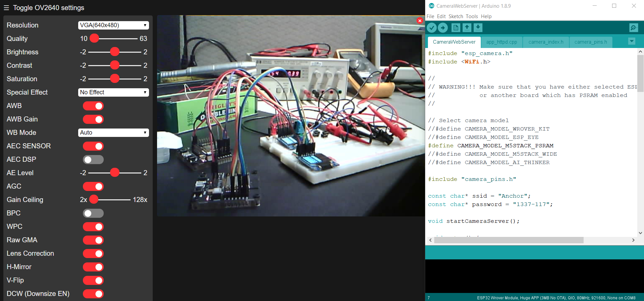Expand the Special Effect dropdown
This screenshot has width=644, height=301.
[113, 93]
